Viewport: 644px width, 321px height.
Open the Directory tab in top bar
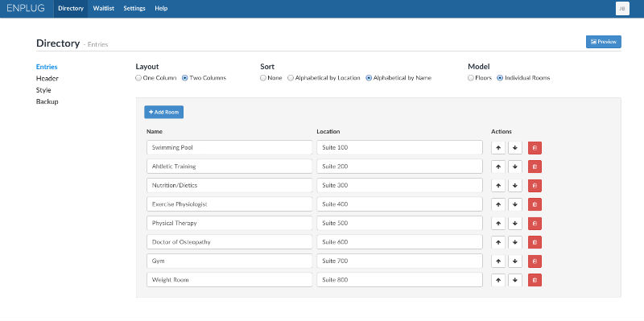(x=71, y=9)
